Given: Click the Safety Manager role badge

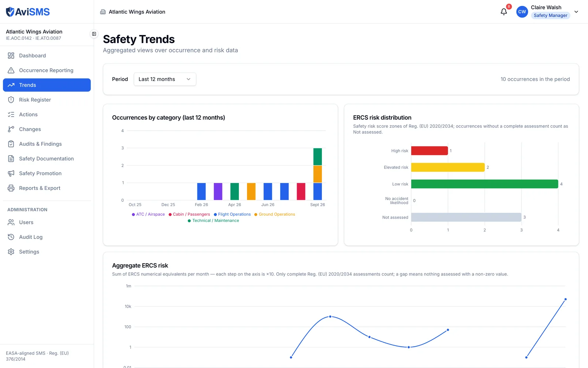Looking at the screenshot, I should point(550,15).
